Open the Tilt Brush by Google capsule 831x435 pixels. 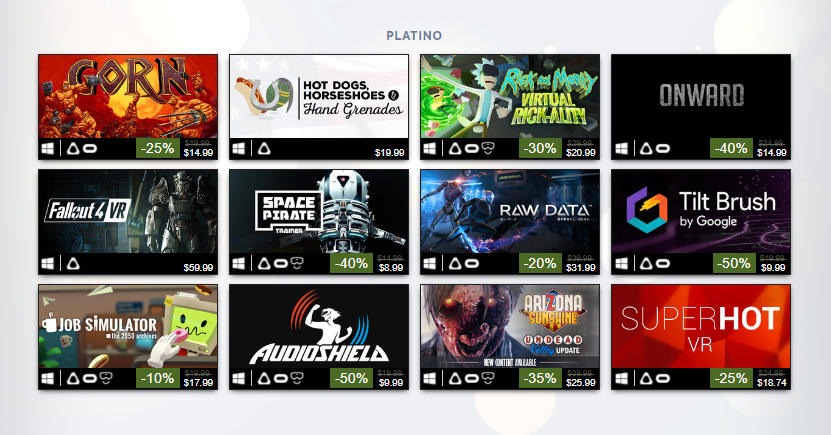point(701,211)
